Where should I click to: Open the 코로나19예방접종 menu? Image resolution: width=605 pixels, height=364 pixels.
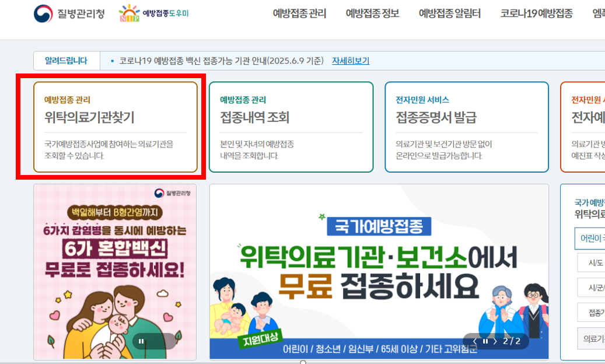tap(536, 13)
